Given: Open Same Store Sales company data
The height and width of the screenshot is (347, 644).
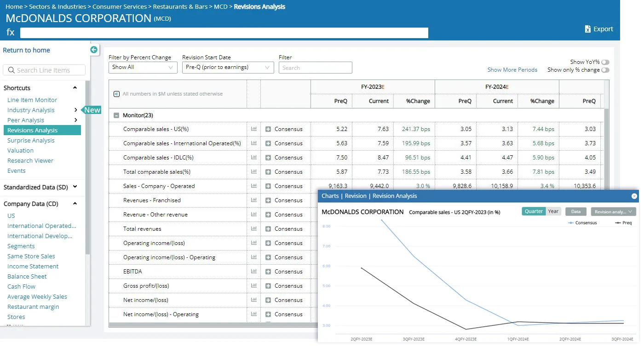Looking at the screenshot, I should pos(31,256).
